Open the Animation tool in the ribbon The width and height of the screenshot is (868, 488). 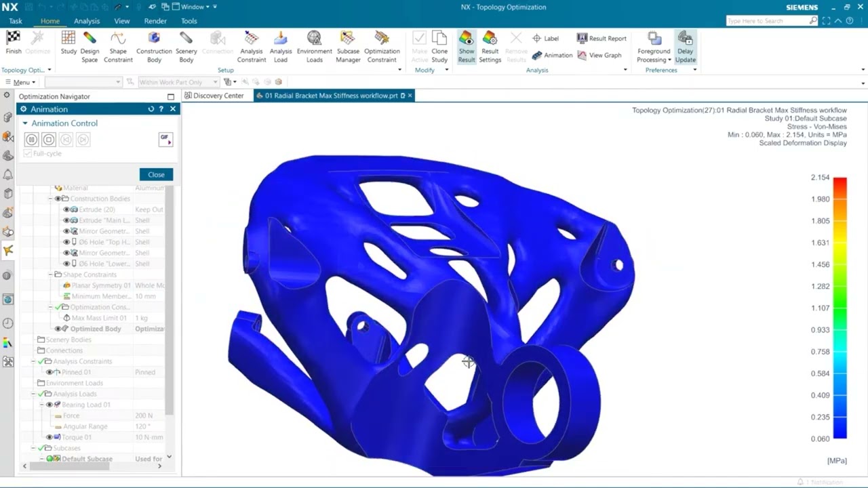pyautogui.click(x=553, y=56)
